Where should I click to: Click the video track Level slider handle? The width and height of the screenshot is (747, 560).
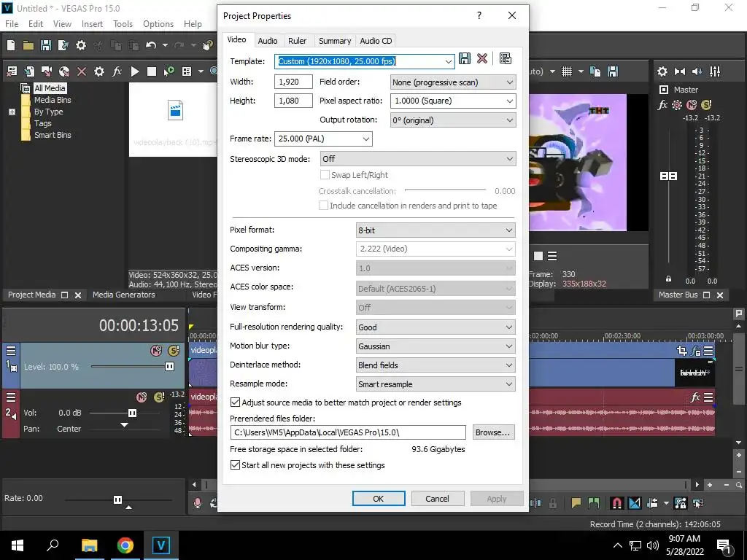click(x=169, y=366)
